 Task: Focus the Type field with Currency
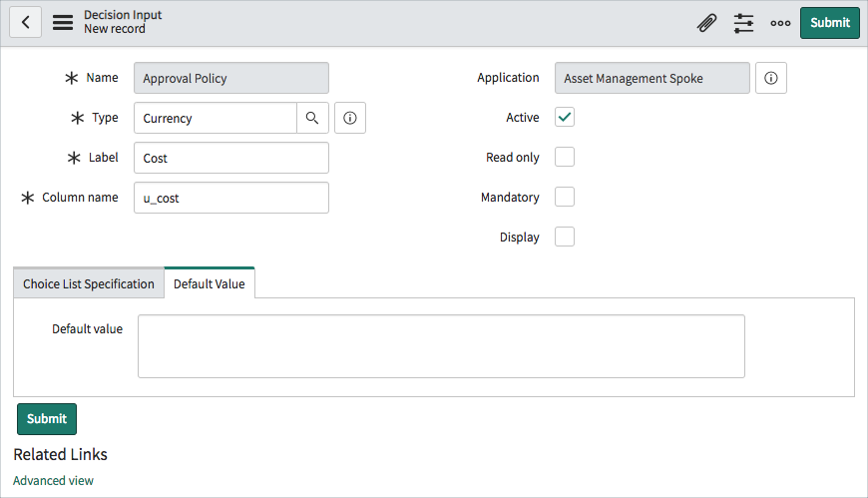[216, 118]
